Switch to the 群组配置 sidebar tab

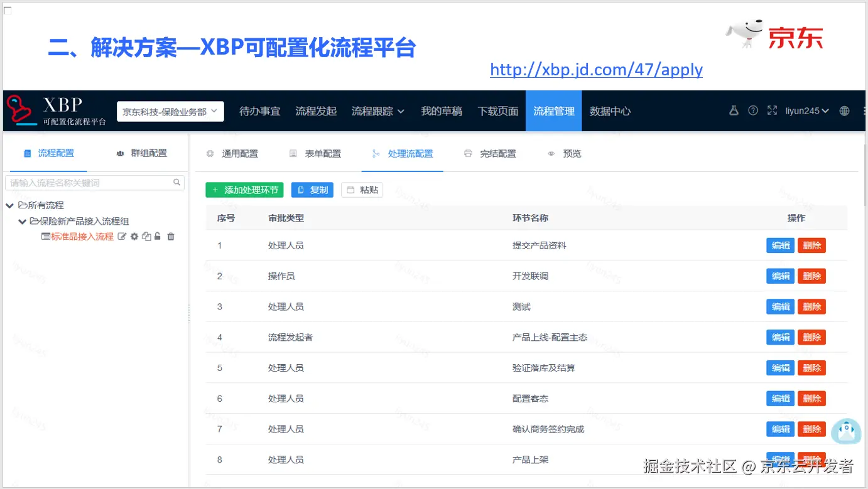pos(142,153)
